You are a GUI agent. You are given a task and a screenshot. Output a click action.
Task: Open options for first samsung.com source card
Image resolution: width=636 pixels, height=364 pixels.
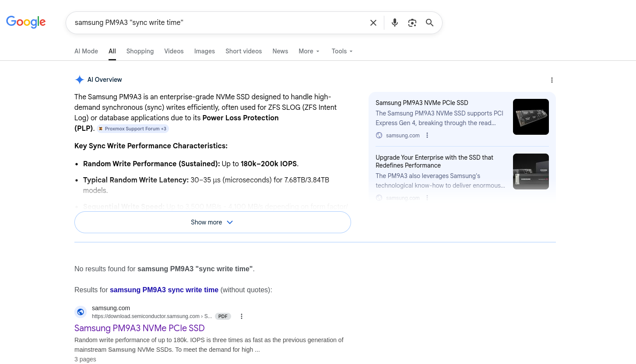tap(427, 135)
